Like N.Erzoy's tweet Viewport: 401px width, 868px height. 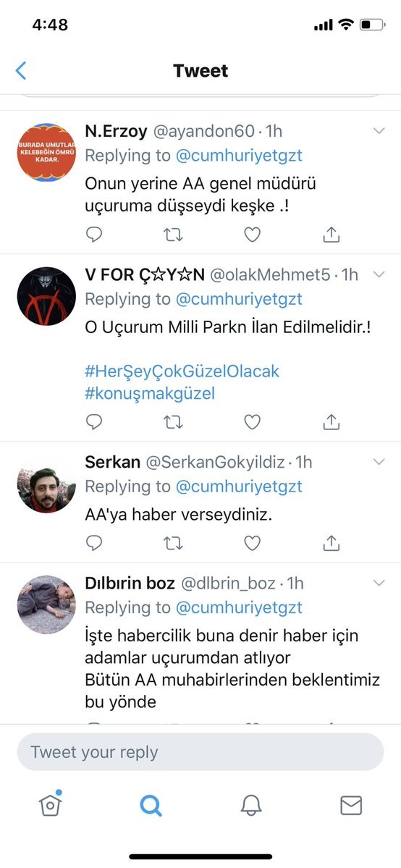coord(253,235)
